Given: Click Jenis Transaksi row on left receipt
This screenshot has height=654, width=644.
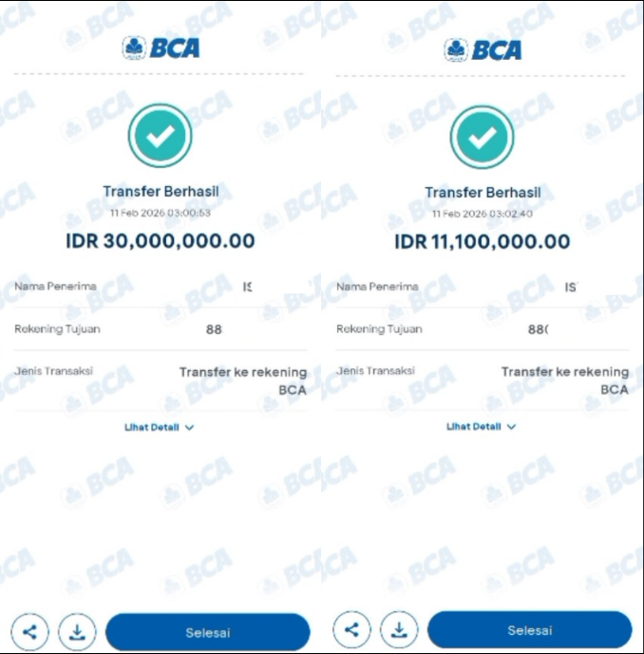Looking at the screenshot, I should coord(161,381).
